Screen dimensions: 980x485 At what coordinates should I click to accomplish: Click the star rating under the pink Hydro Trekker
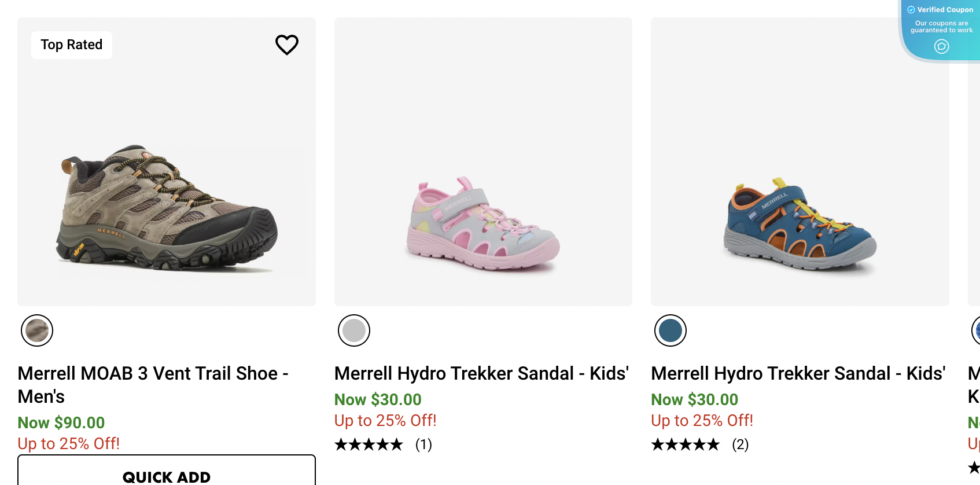pyautogui.click(x=369, y=444)
